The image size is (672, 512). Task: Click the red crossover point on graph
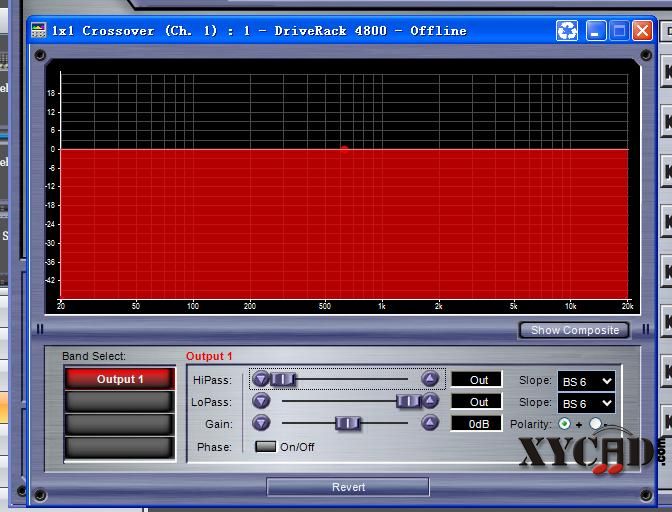344,149
